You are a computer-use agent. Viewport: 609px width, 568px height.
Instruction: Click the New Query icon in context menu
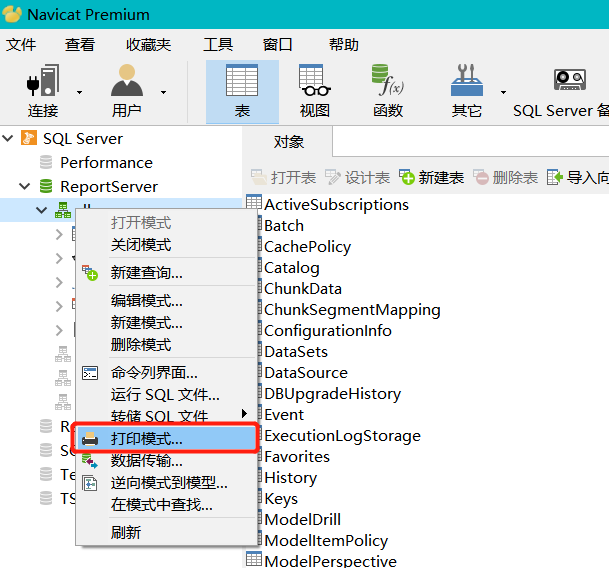tap(90, 273)
